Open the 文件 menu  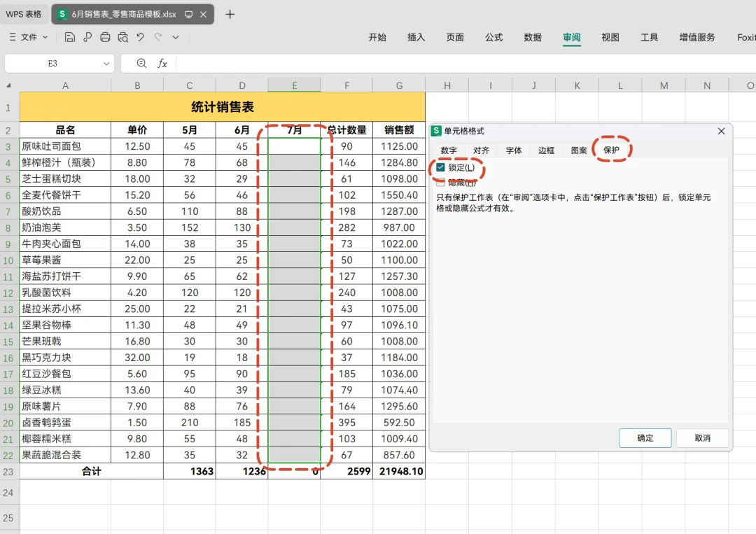point(29,37)
